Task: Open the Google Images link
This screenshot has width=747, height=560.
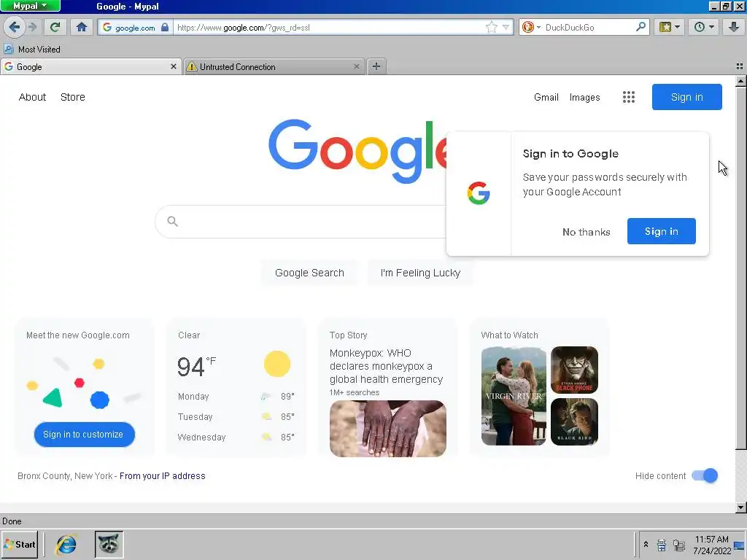Action: pos(584,97)
